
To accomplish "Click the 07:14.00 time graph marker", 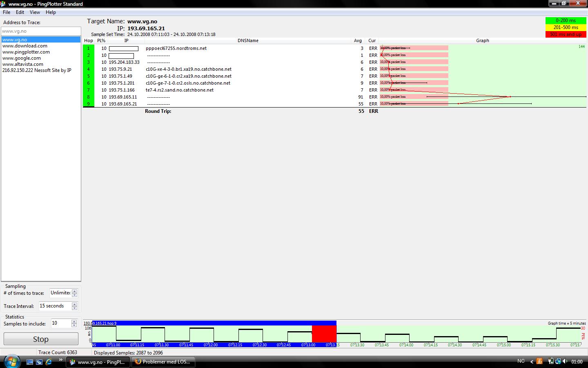I will [406, 345].
